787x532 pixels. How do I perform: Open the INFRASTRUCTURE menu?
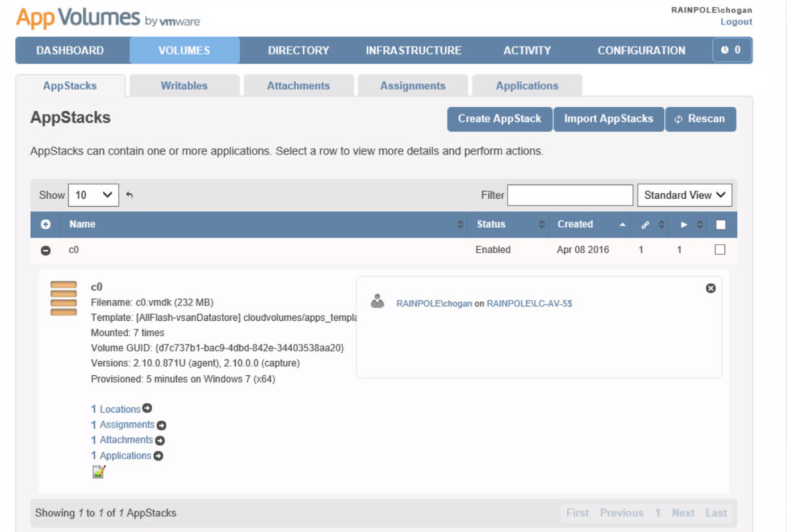tap(414, 50)
